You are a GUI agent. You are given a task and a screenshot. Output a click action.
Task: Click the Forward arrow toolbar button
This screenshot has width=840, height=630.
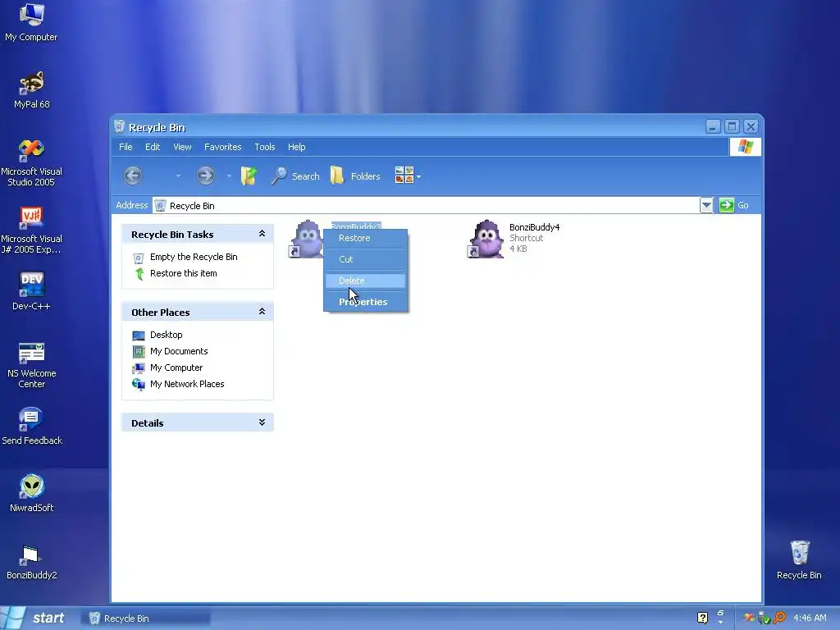205,176
